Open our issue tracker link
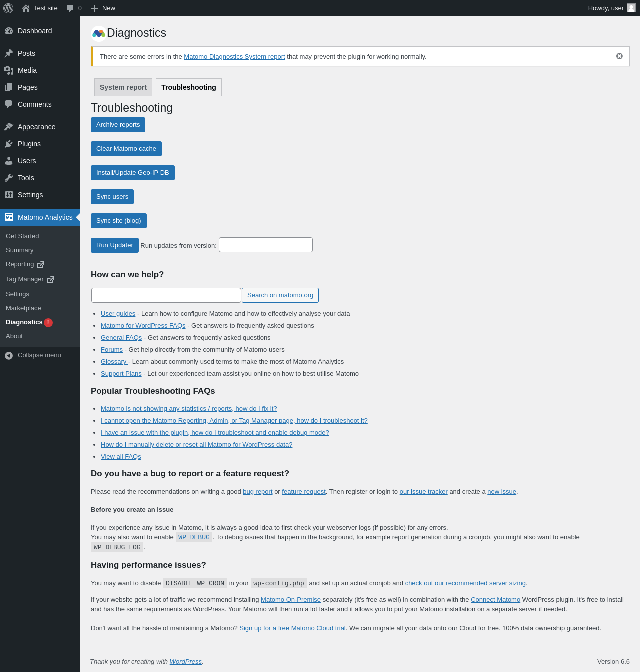 coord(423,492)
